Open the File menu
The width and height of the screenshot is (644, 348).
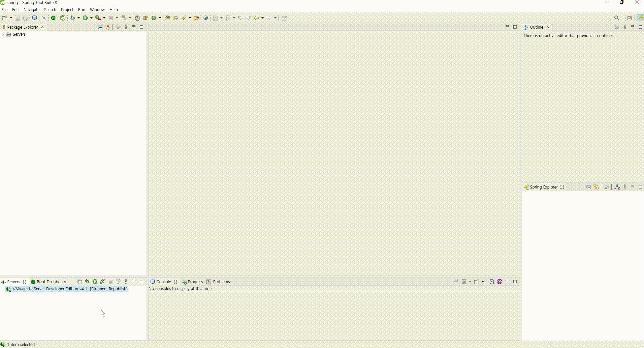point(4,10)
